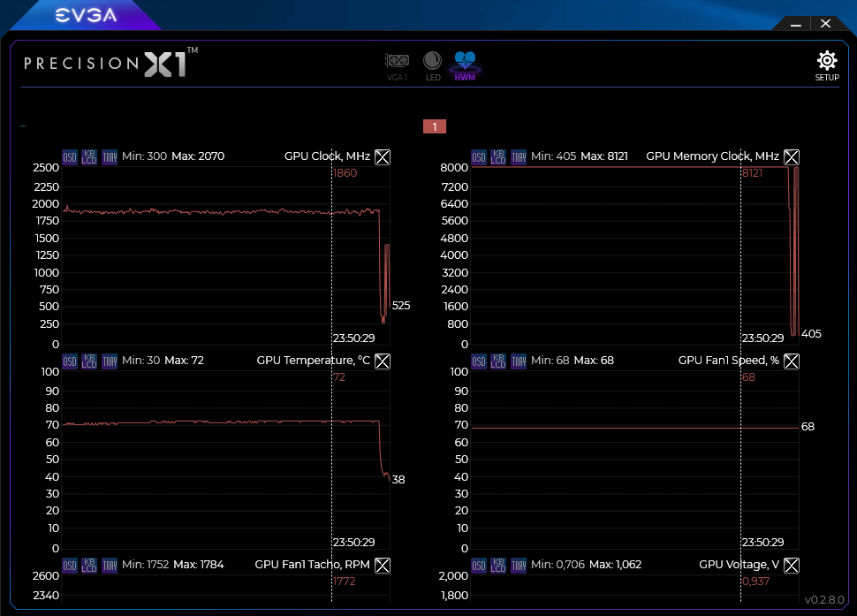Open the LED control tab
This screenshot has height=616, width=857.
coord(433,66)
